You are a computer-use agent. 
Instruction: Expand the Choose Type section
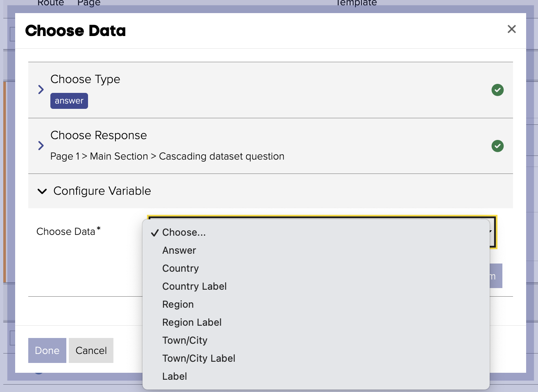tap(85, 79)
